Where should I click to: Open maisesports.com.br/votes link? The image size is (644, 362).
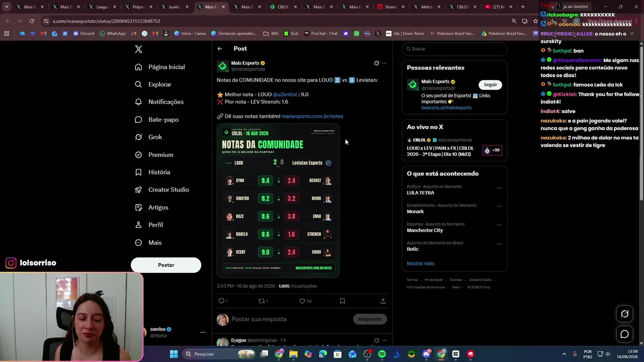[312, 116]
